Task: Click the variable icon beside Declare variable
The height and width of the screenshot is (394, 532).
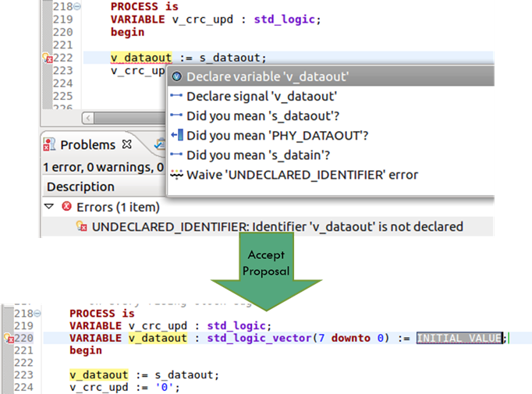Action: click(176, 76)
